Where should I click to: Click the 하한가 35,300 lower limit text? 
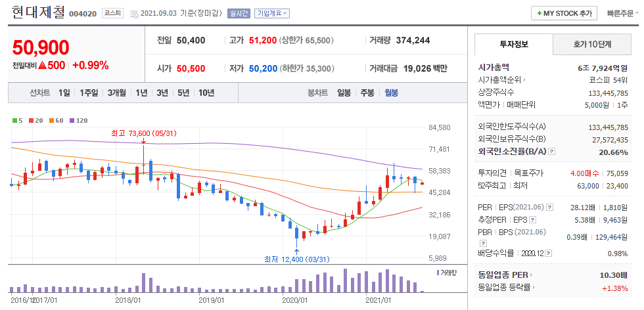pyautogui.click(x=307, y=68)
